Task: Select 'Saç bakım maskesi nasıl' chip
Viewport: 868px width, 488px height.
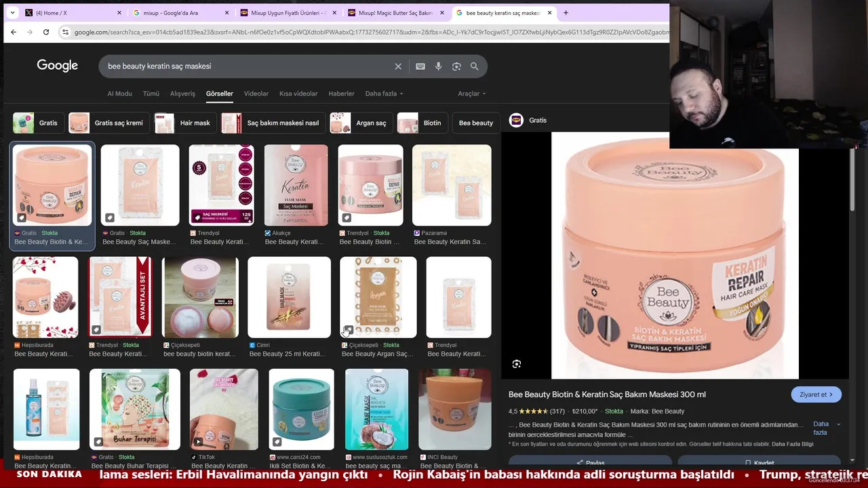Action: [x=272, y=123]
